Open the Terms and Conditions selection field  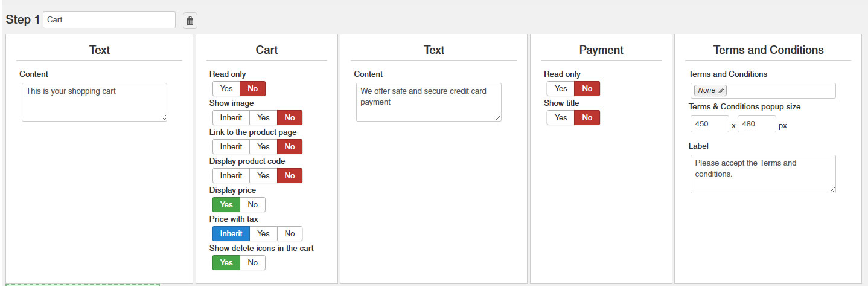[x=779, y=91]
